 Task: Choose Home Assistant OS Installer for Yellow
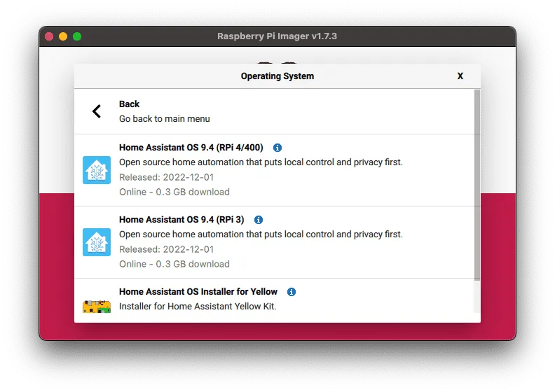(x=198, y=292)
